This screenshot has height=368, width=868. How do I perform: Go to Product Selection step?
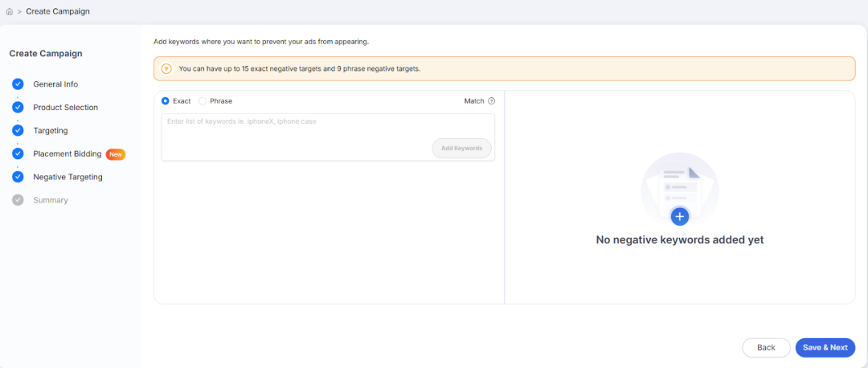65,108
